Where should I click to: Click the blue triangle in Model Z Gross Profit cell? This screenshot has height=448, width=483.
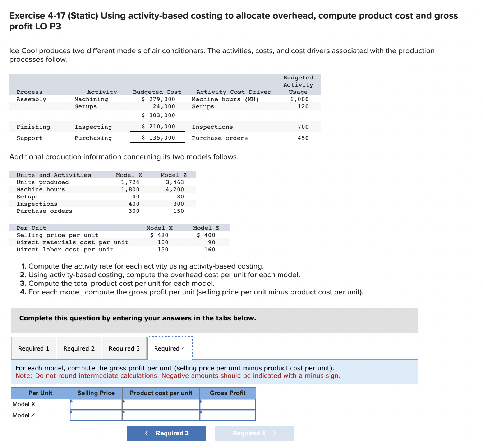click(201, 413)
